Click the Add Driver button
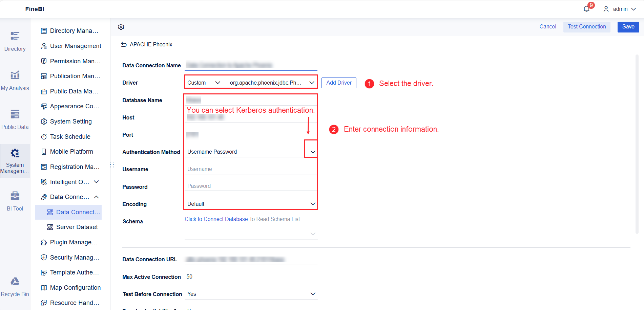Image resolution: width=644 pixels, height=310 pixels. click(x=339, y=83)
